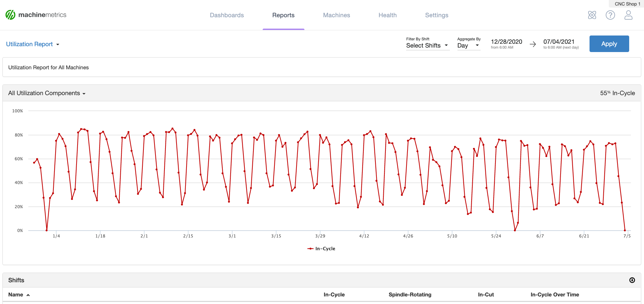The width and height of the screenshot is (644, 304).
Task: Click the CNC Shop 1 label
Action: tap(627, 4)
